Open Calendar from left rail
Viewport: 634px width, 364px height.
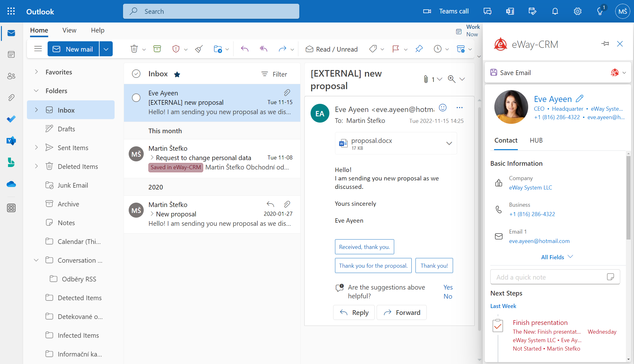[x=11, y=55]
